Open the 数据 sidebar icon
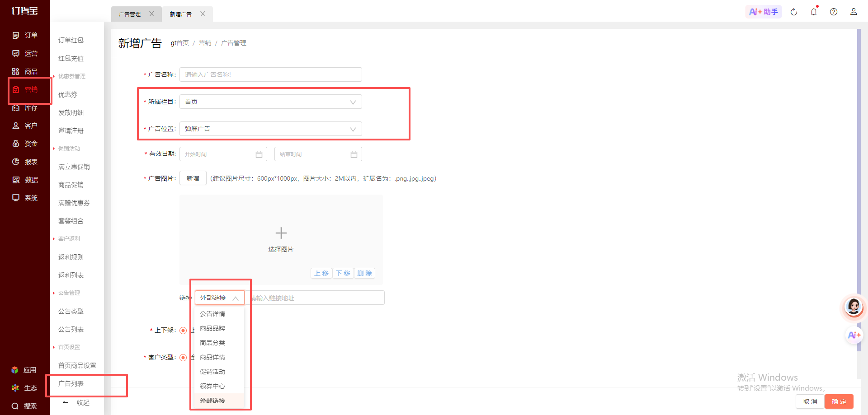This screenshot has height=415, width=868. click(16, 180)
